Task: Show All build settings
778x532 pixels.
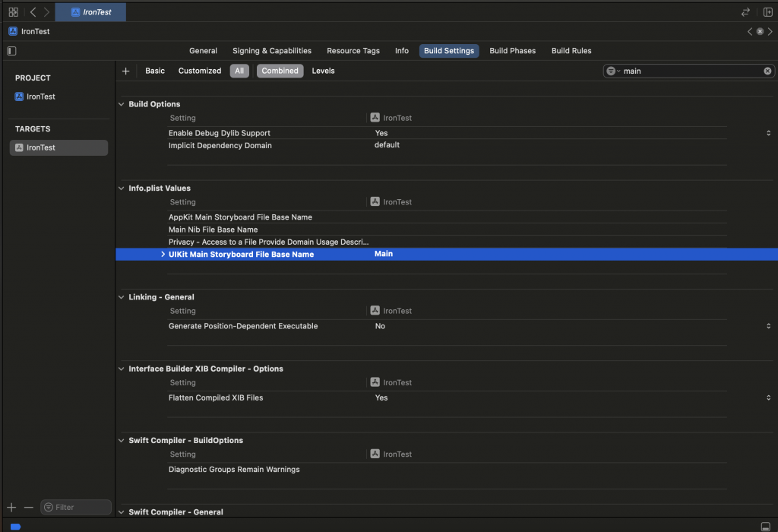Action: point(239,71)
